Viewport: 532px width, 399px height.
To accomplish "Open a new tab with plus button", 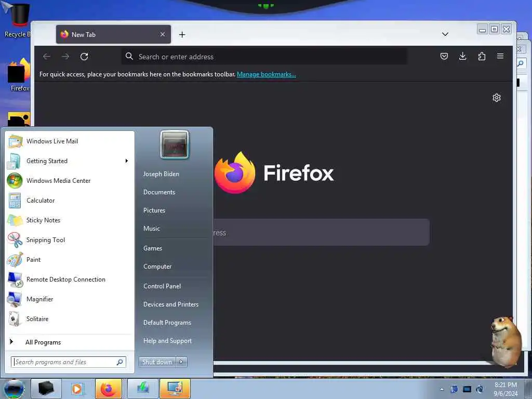I will coord(182,34).
